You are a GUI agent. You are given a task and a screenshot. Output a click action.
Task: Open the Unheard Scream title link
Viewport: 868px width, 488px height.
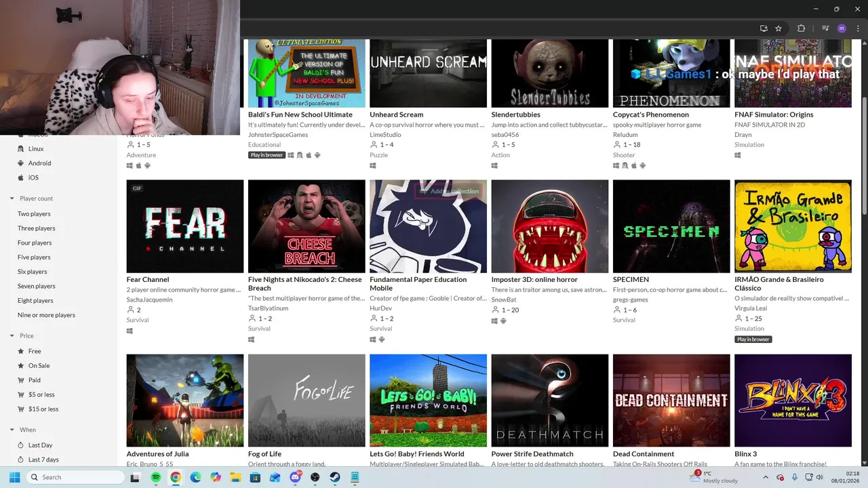396,115
